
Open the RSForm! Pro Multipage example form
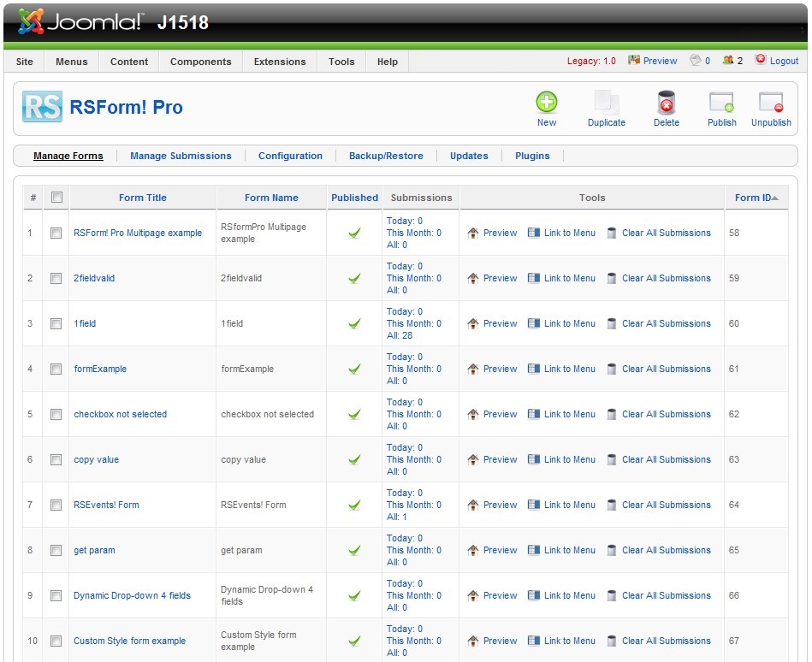138,233
